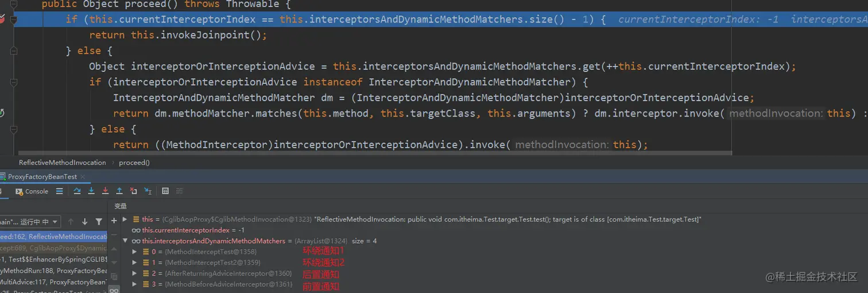868x293 pixels.
Task: Click the previous frame up arrow
Action: (71, 222)
